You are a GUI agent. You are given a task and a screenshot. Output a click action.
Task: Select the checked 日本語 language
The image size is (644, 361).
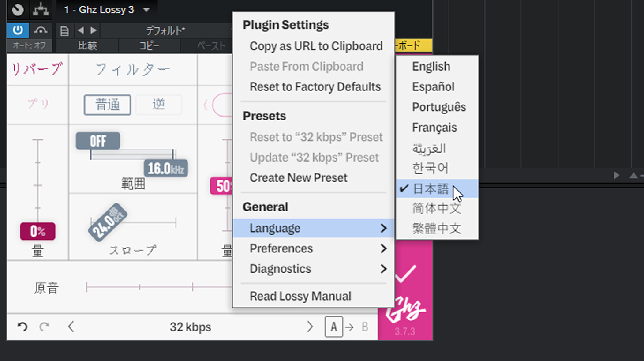point(437,188)
